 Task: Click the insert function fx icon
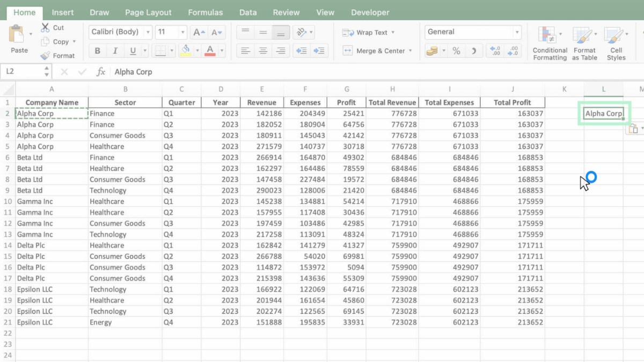pyautogui.click(x=100, y=72)
